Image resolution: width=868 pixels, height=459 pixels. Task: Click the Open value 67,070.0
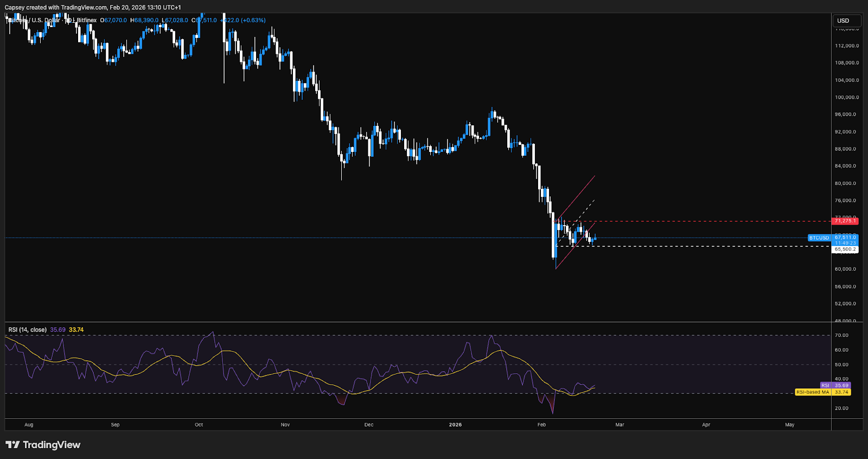[x=115, y=20]
